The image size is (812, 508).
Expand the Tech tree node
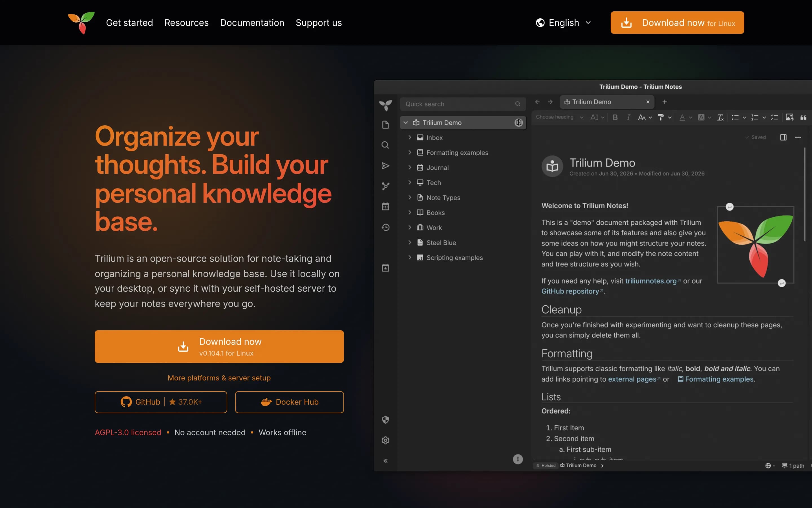(410, 182)
